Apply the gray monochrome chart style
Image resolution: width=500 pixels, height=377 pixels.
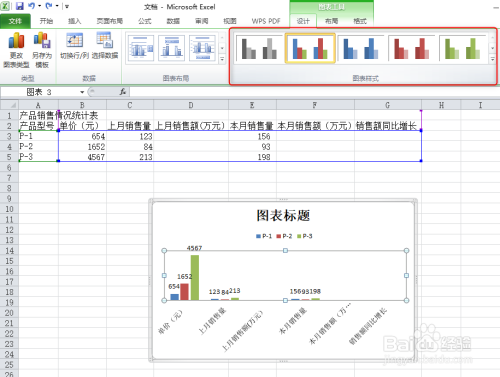pyautogui.click(x=259, y=48)
